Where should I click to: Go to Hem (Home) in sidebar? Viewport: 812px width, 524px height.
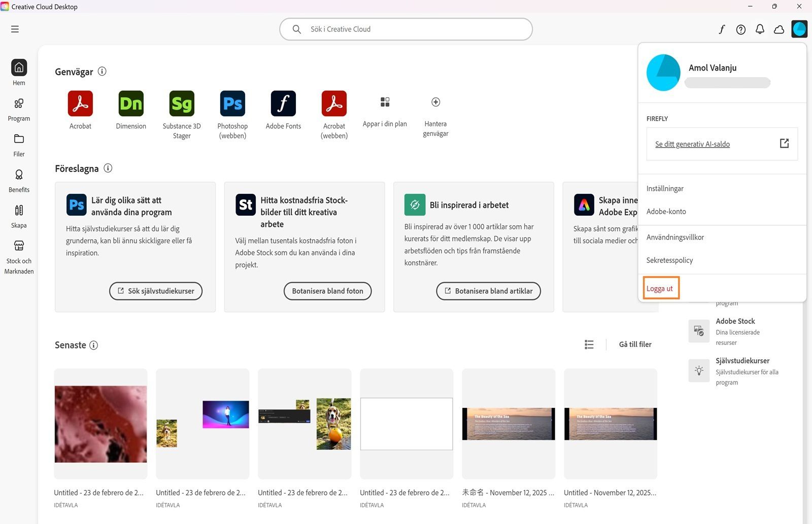(19, 73)
